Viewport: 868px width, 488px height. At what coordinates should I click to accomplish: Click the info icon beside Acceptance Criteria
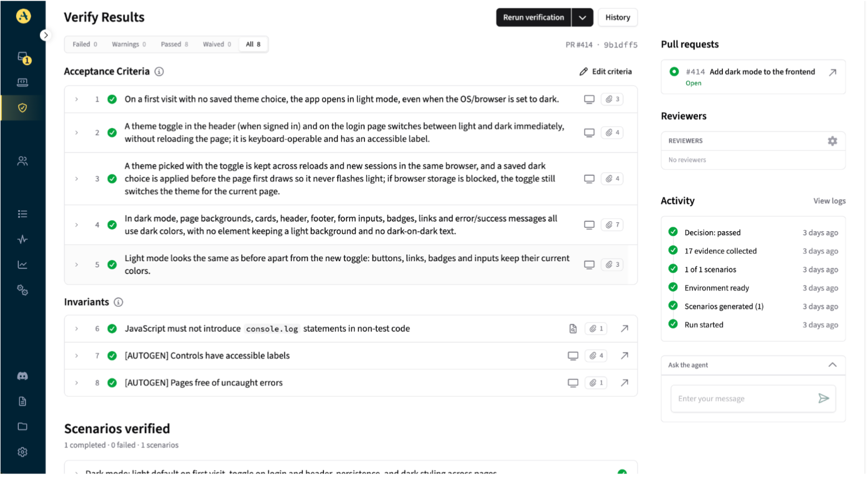159,72
